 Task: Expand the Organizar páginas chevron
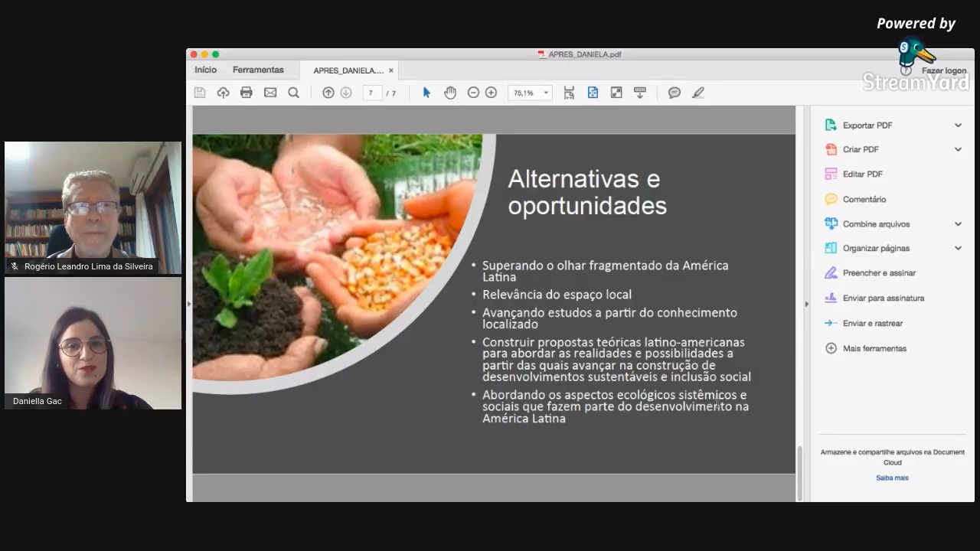click(958, 248)
